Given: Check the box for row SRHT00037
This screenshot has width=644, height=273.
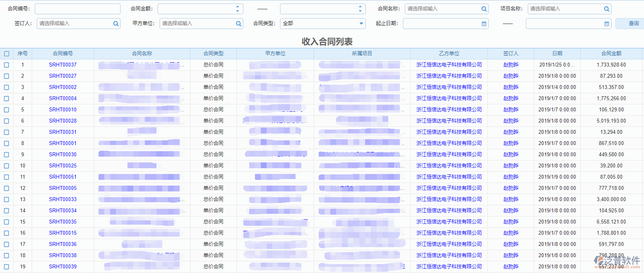Looking at the screenshot, I should (x=7, y=65).
